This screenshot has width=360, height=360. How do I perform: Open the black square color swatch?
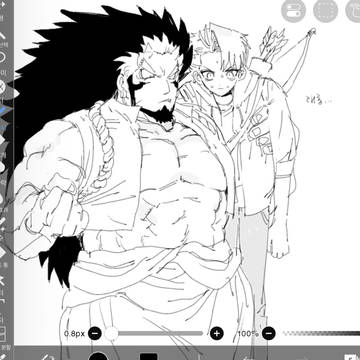tap(149, 356)
